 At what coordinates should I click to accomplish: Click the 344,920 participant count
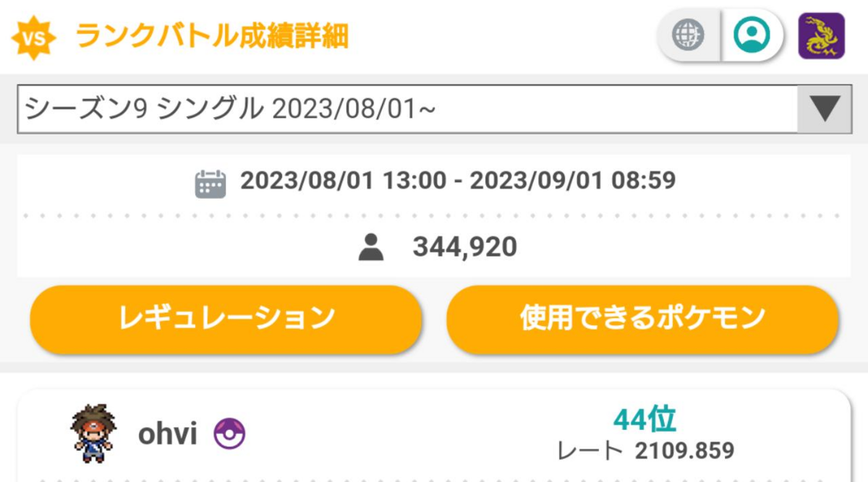click(465, 248)
